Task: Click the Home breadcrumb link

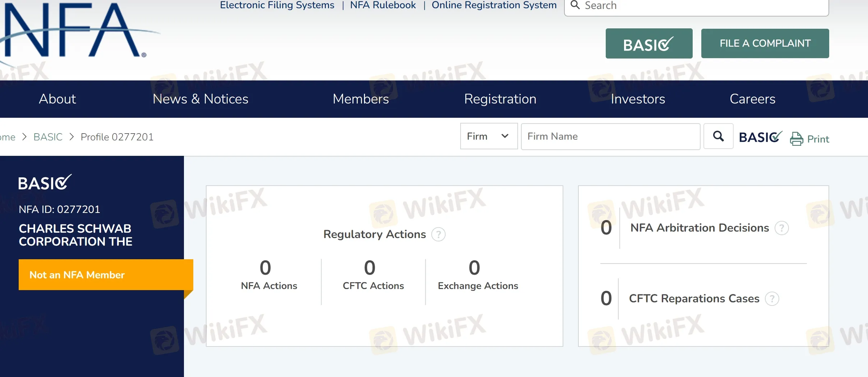Action: tap(8, 137)
